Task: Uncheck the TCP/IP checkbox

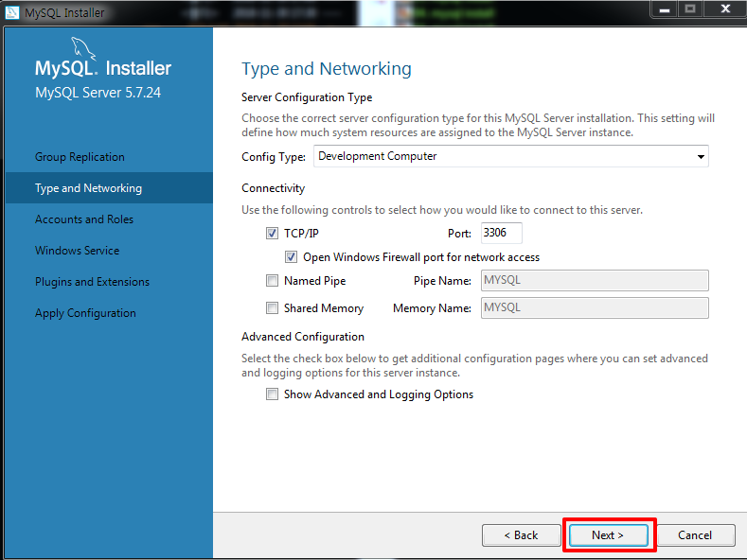Action: tap(272, 234)
